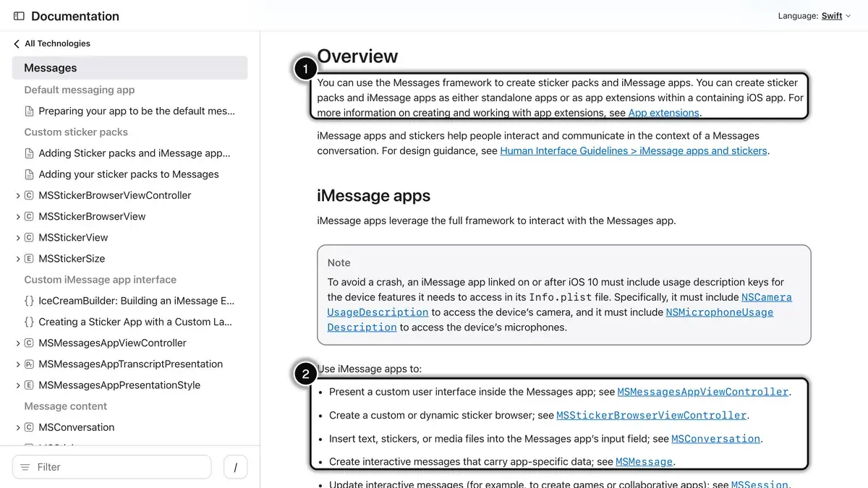Click the article icon for Adding your sticker packs to Messages
Image resolution: width=868 pixels, height=488 pixels.
pos(29,174)
